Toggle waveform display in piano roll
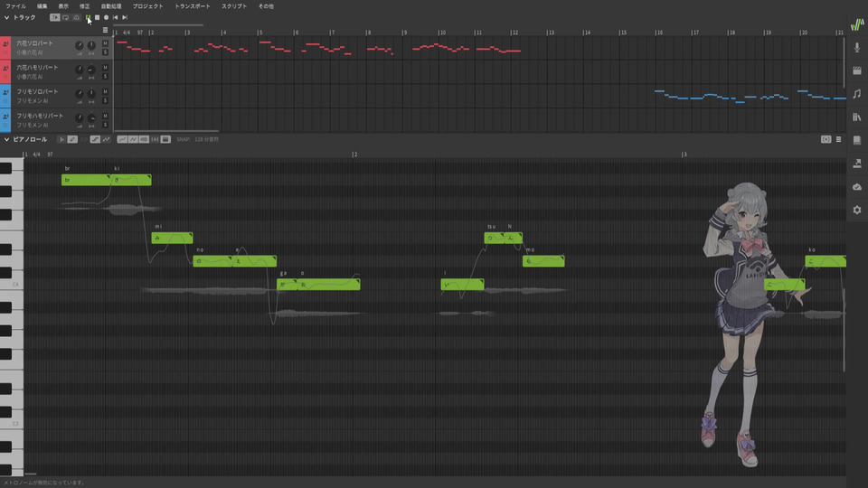868x488 pixels. (x=144, y=139)
